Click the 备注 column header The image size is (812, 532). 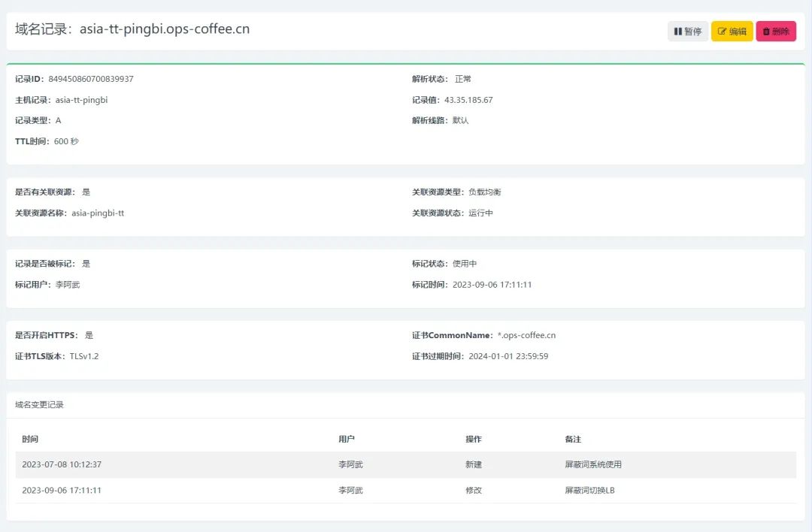[x=573, y=439]
